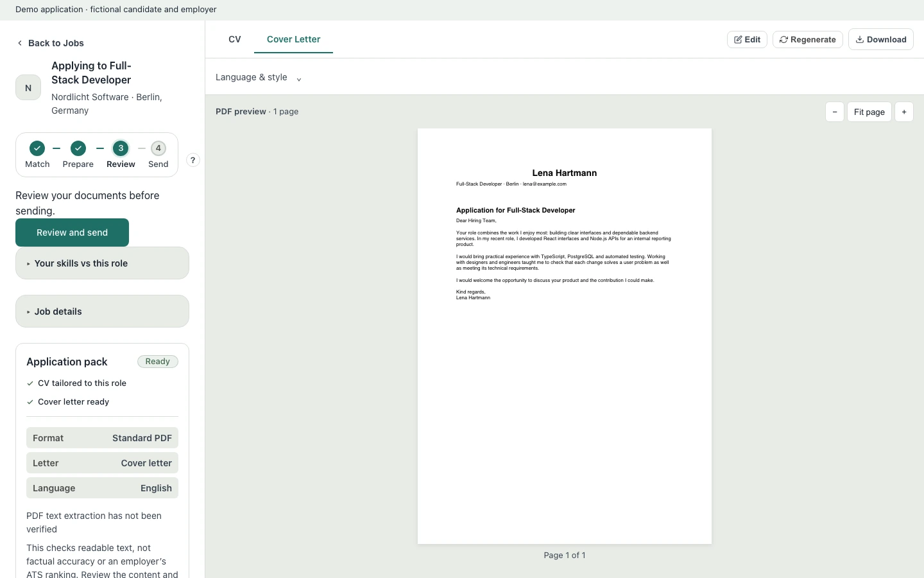
Task: Click 'CV tailored to this role' item
Action: 76,383
